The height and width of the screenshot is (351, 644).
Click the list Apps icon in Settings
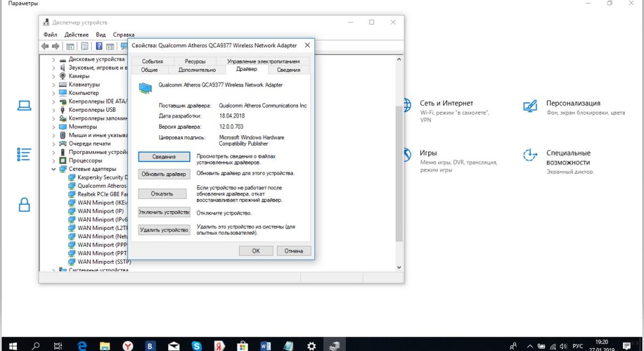coord(24,154)
